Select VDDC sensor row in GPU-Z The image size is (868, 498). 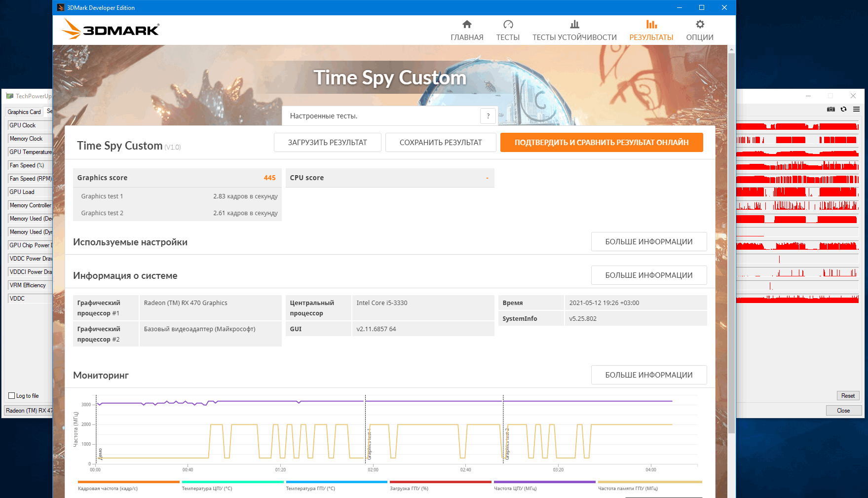click(30, 299)
